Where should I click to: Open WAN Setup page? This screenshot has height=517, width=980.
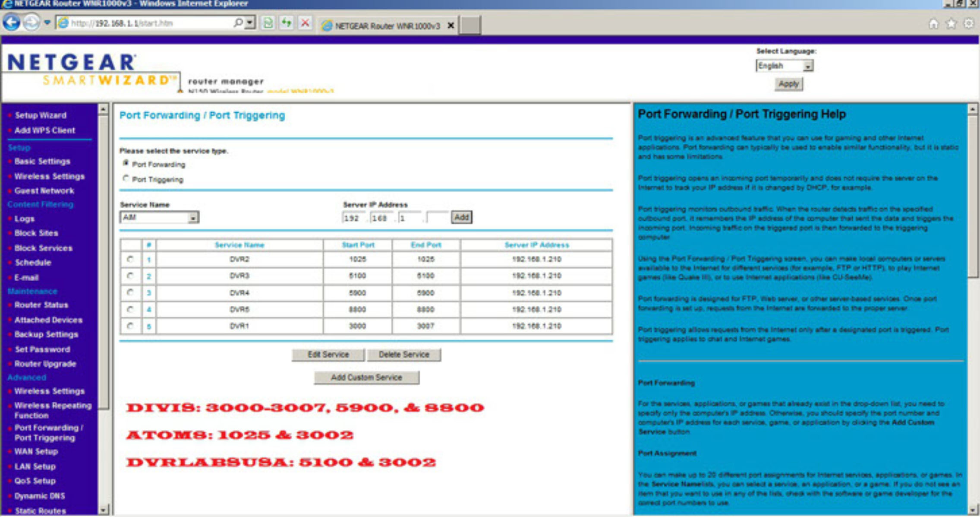[36, 452]
